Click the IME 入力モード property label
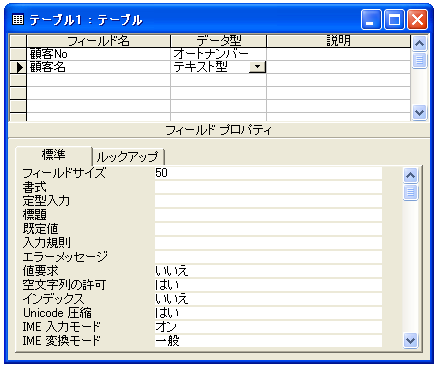The width and height of the screenshot is (435, 368). 61,327
